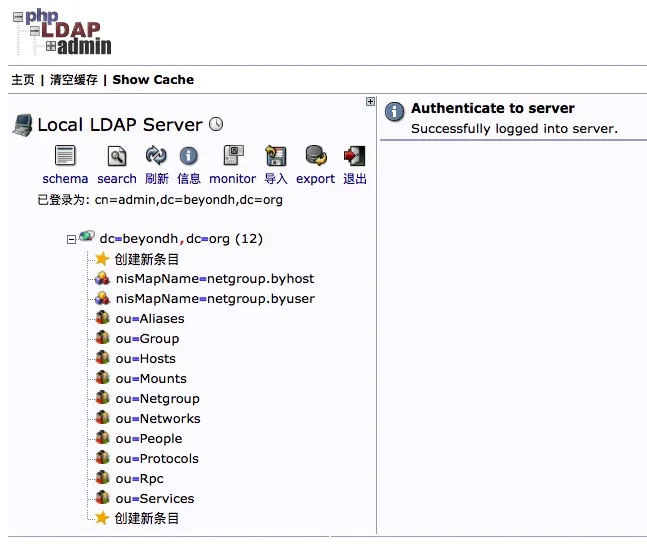Show server 信息 info icon

click(189, 156)
